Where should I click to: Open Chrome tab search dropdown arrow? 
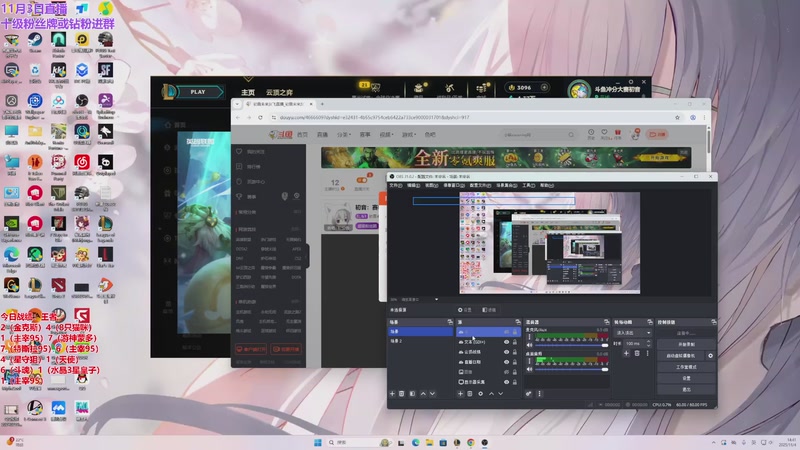[237, 104]
